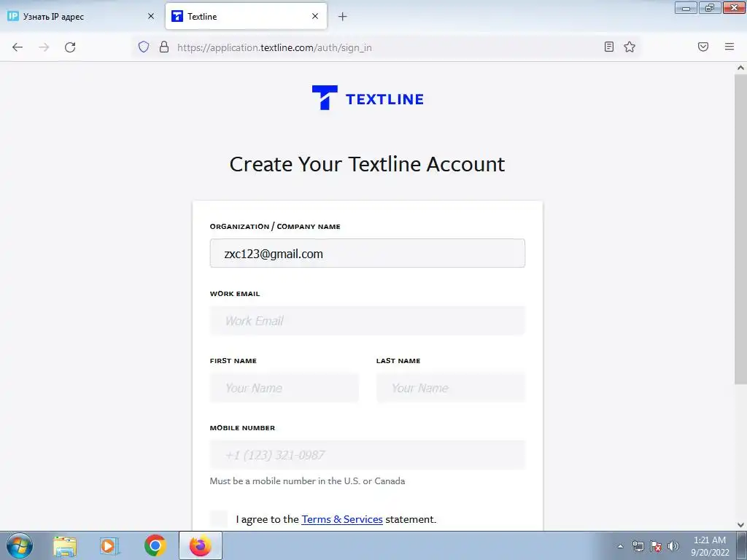Screen dimensions: 747x560
Task: Click the browser forward arrow
Action: (44, 47)
